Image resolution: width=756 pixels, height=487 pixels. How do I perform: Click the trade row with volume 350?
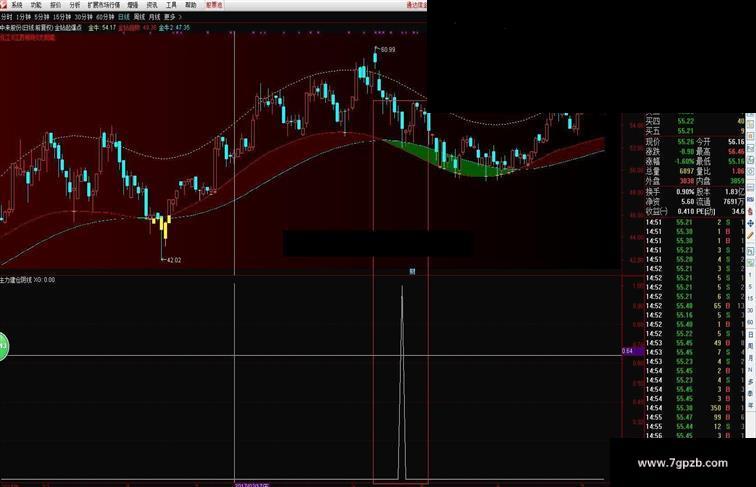tap(695, 408)
